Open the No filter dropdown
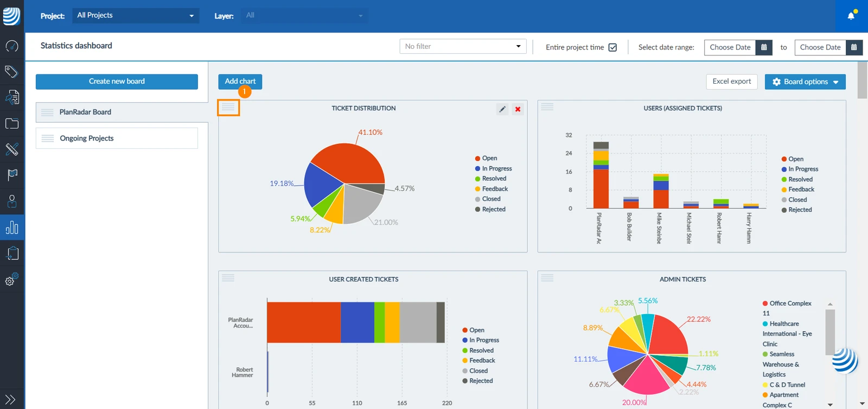 (x=463, y=47)
